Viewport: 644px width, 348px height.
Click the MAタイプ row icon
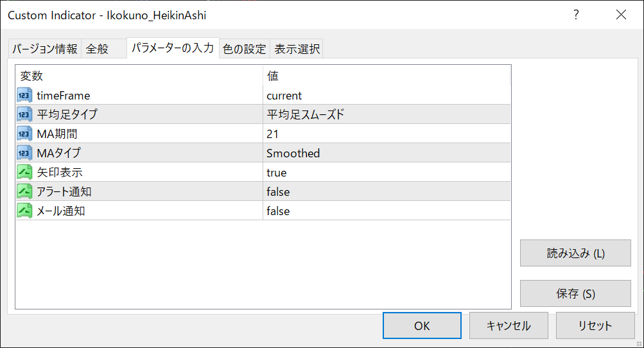(x=24, y=153)
